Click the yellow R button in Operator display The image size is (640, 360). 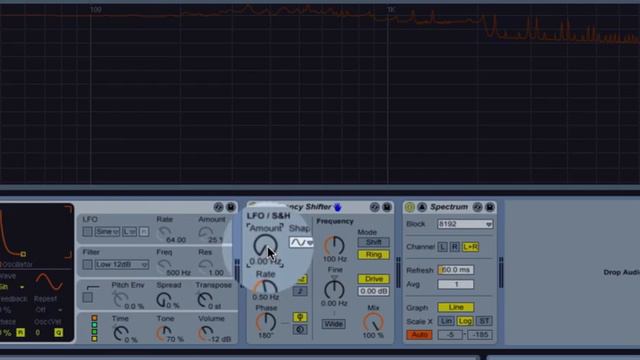[20, 333]
